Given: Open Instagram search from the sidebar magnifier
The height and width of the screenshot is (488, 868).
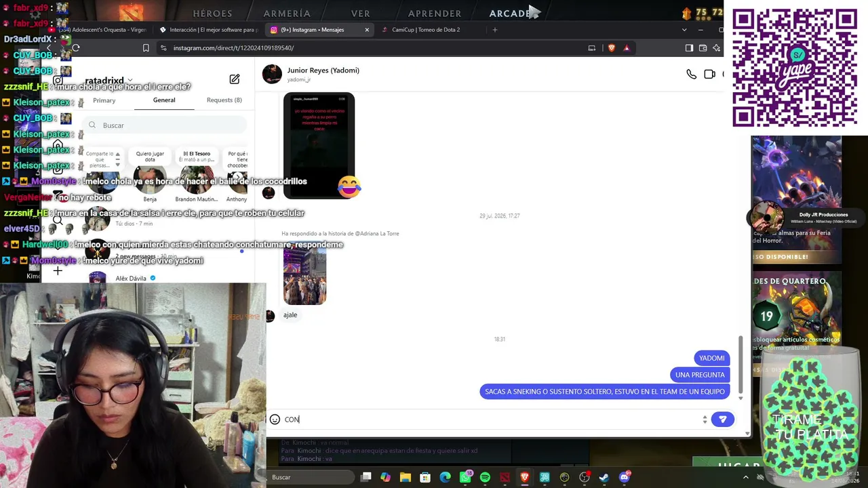Looking at the screenshot, I should click(58, 220).
